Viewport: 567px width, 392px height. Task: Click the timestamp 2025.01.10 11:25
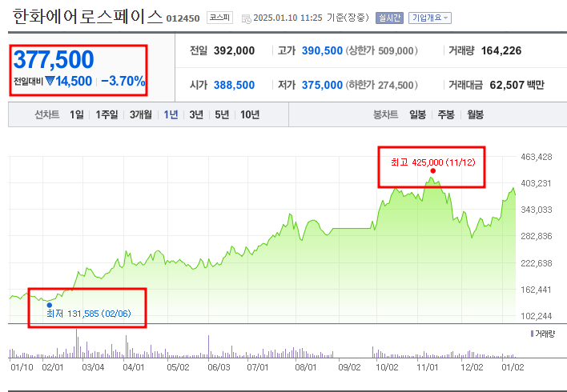tap(288, 18)
